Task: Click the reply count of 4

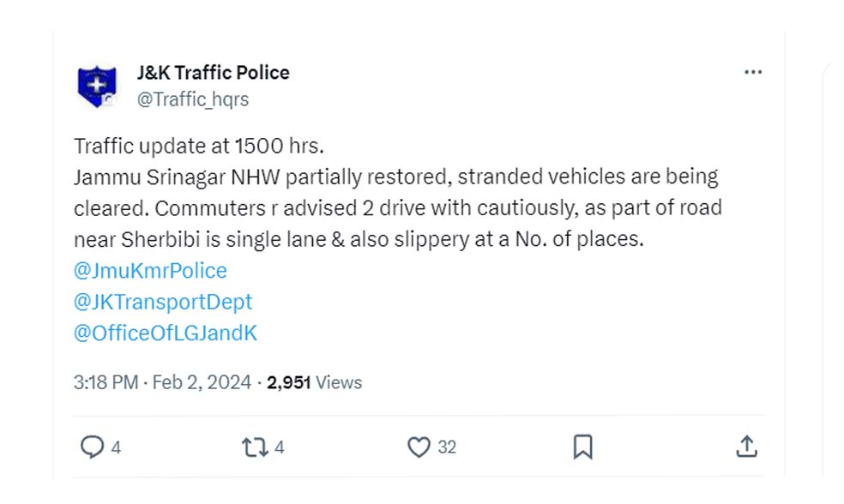Action: tap(116, 447)
